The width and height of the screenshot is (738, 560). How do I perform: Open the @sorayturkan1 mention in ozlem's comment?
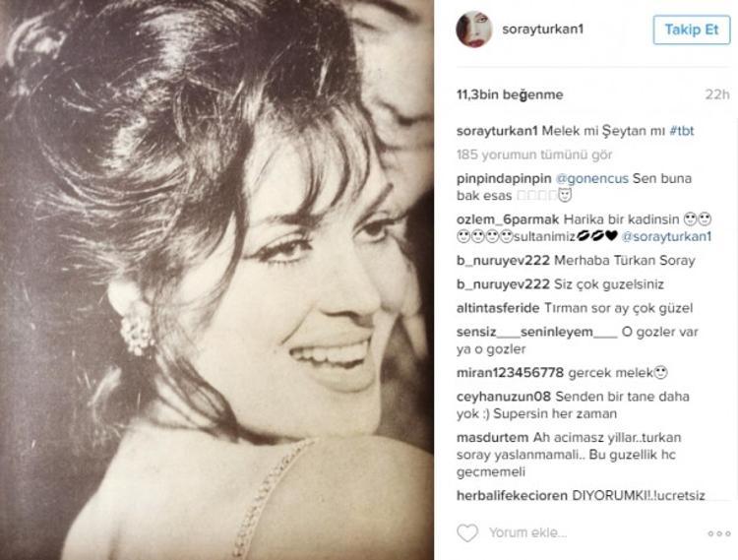[666, 237]
